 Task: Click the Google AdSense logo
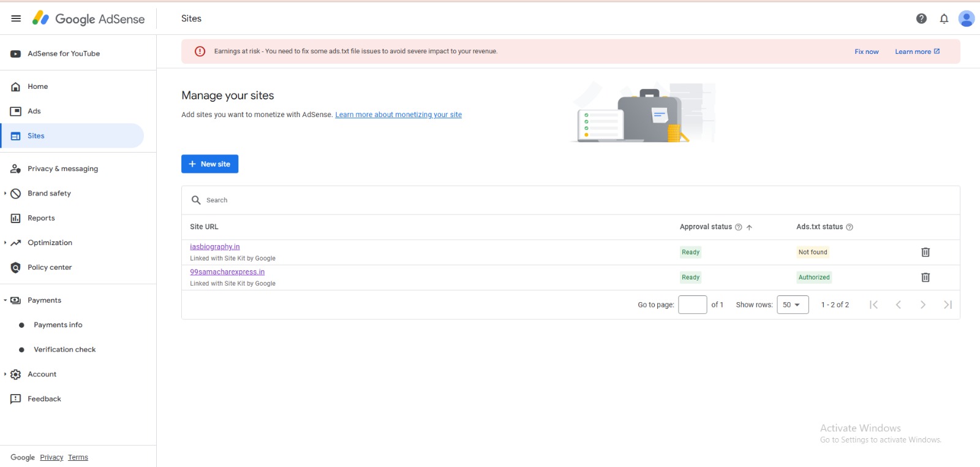pos(88,18)
